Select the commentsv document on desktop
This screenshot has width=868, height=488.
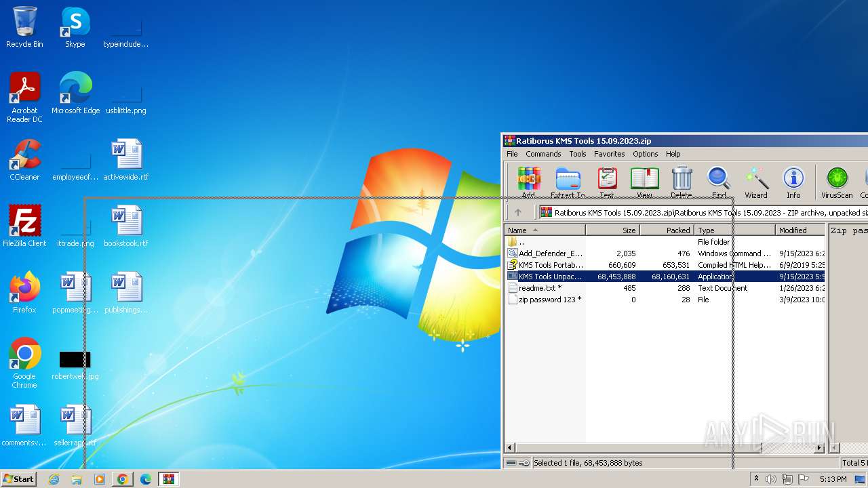pos(24,426)
